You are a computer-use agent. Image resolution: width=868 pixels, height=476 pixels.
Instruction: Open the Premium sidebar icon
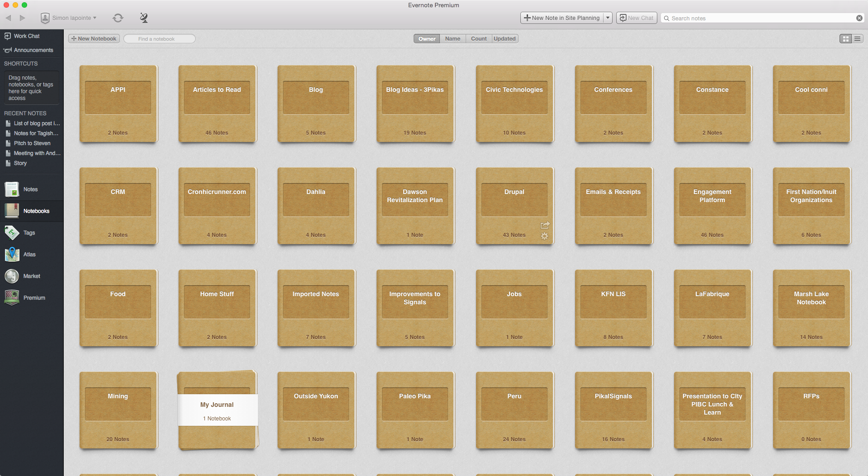coord(12,298)
